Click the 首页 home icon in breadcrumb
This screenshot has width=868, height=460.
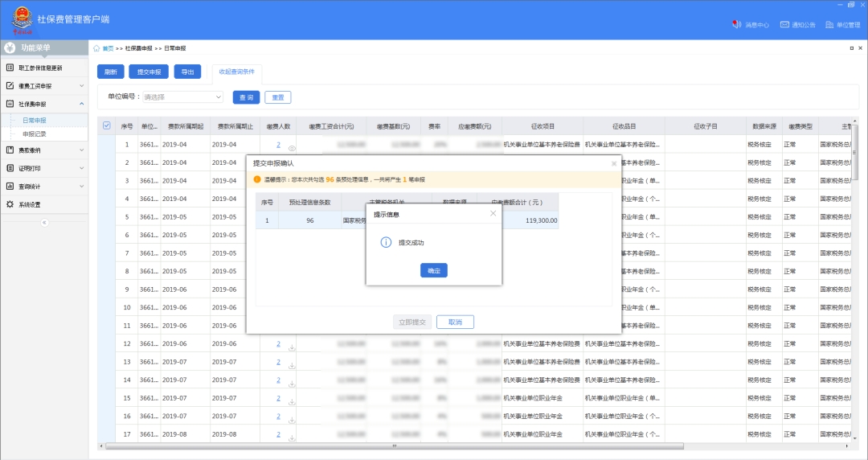[97, 48]
